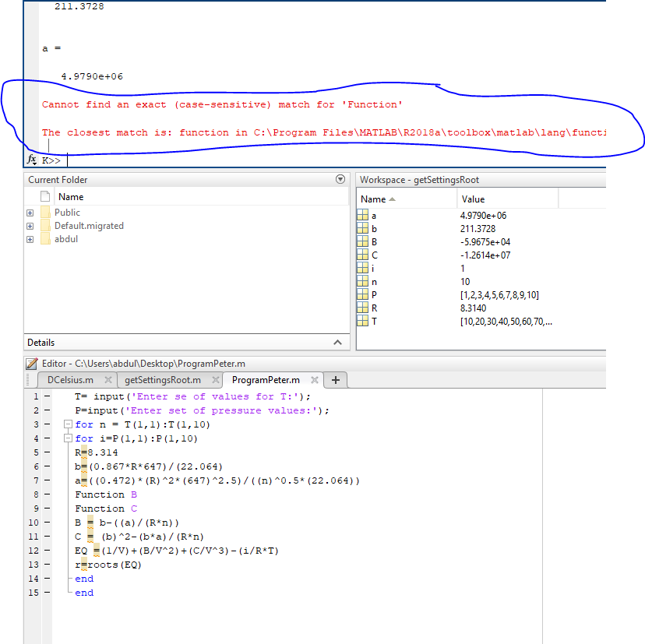This screenshot has height=644, width=645.
Task: Collapse the for n loop code fold
Action: coord(67,423)
